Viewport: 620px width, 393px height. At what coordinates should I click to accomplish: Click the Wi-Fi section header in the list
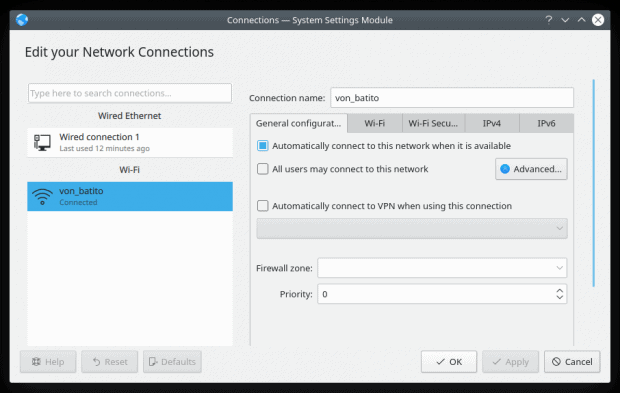pyautogui.click(x=130, y=170)
